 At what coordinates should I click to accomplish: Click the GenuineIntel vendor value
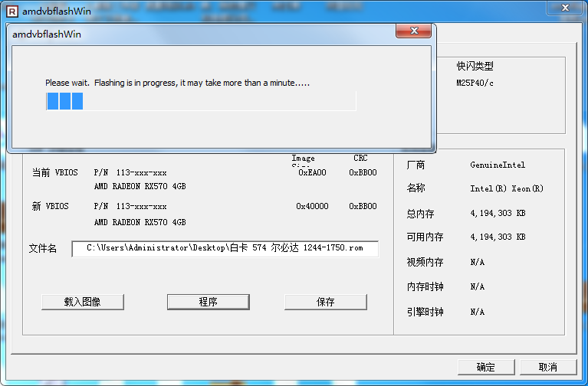498,165
